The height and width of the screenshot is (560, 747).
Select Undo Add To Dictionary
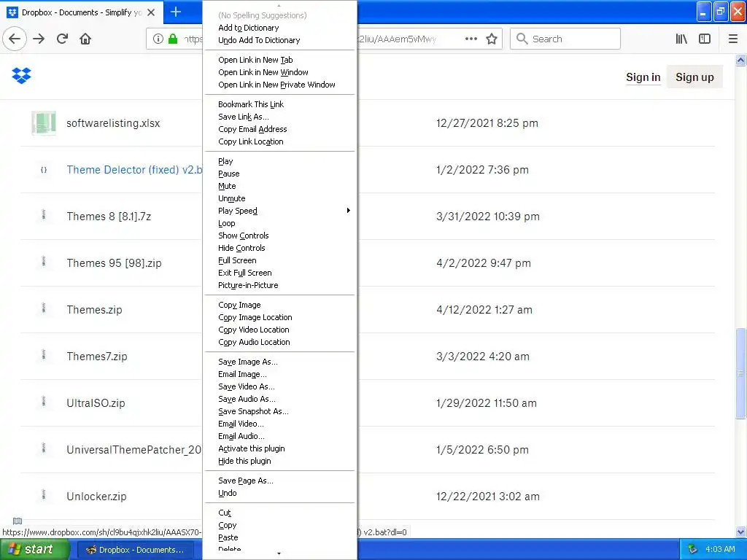coord(259,40)
